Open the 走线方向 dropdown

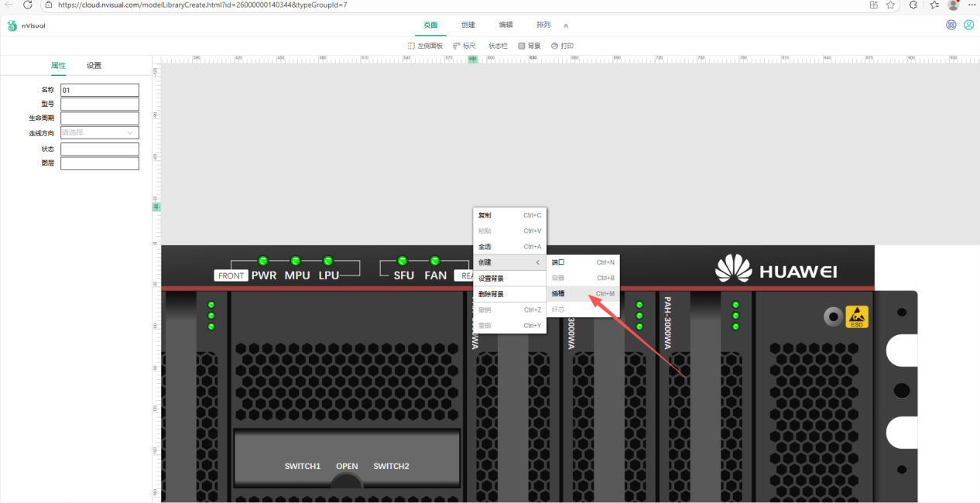click(100, 132)
